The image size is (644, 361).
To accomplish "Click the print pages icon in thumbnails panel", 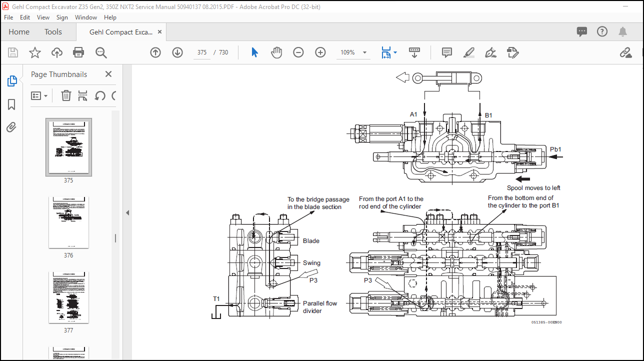I will point(83,95).
